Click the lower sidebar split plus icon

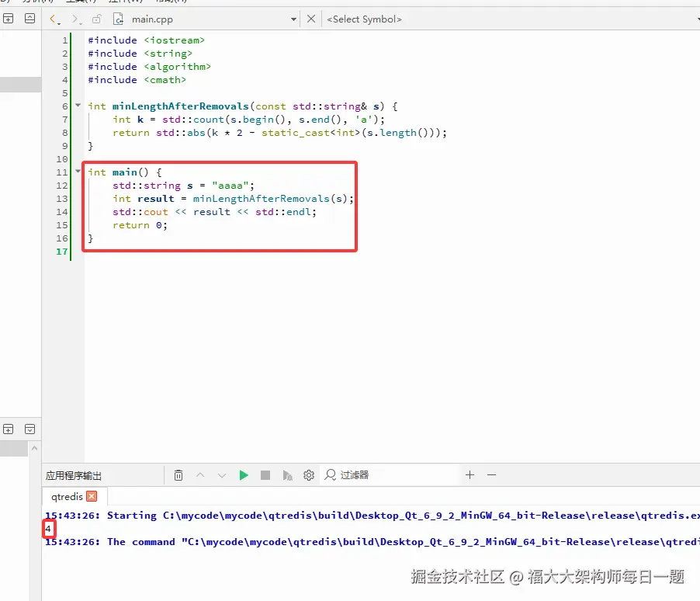tap(8, 429)
